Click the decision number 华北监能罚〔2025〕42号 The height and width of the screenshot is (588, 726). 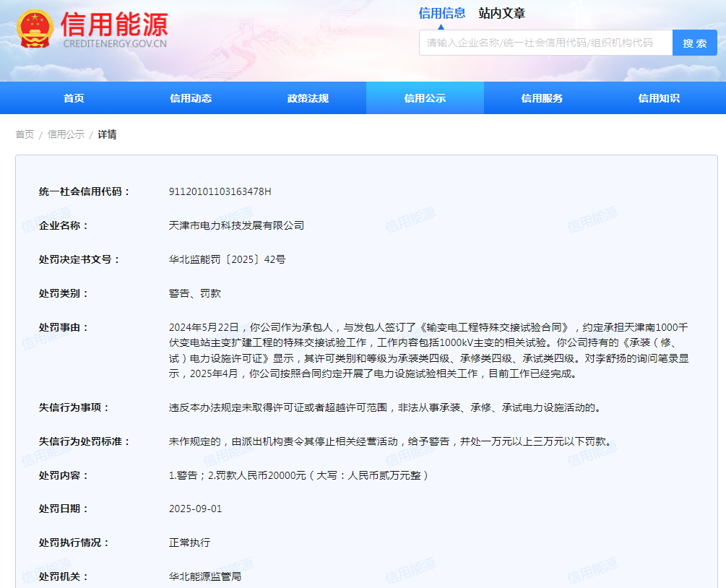[x=227, y=259]
